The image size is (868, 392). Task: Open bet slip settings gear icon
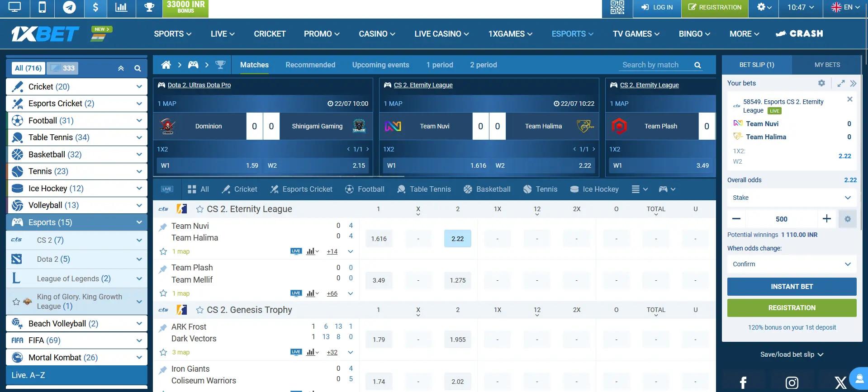click(821, 83)
